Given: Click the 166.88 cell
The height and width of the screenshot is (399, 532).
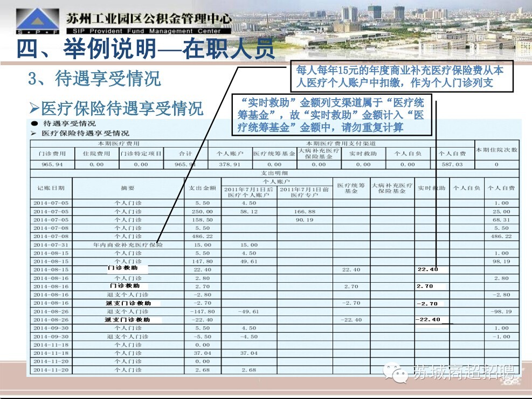Looking at the screenshot, I should (x=305, y=212).
